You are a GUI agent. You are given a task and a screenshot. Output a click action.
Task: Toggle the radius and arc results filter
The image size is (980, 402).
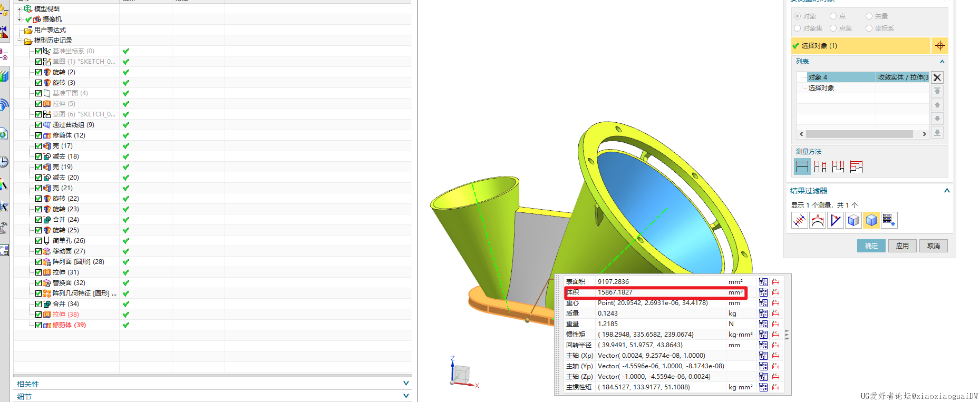pyautogui.click(x=818, y=220)
